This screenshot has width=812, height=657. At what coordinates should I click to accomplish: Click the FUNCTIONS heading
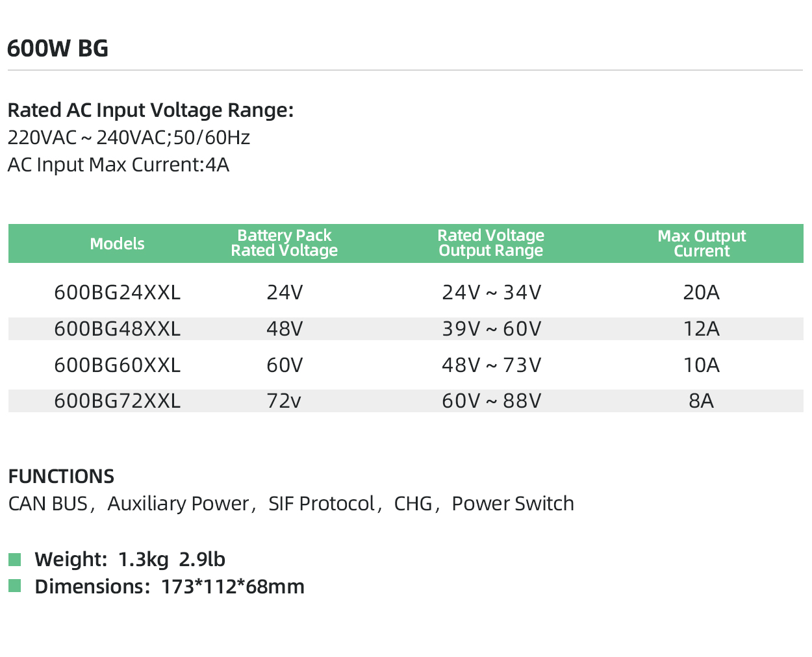tap(61, 477)
